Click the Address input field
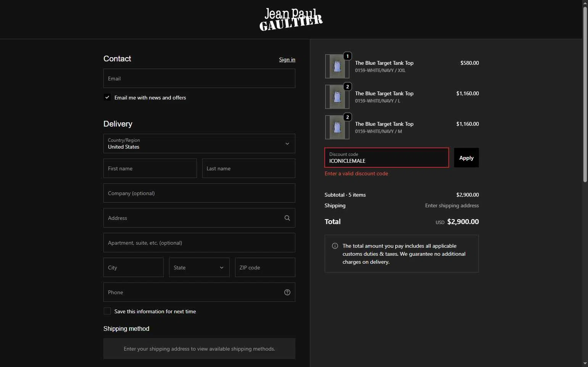 (199, 218)
